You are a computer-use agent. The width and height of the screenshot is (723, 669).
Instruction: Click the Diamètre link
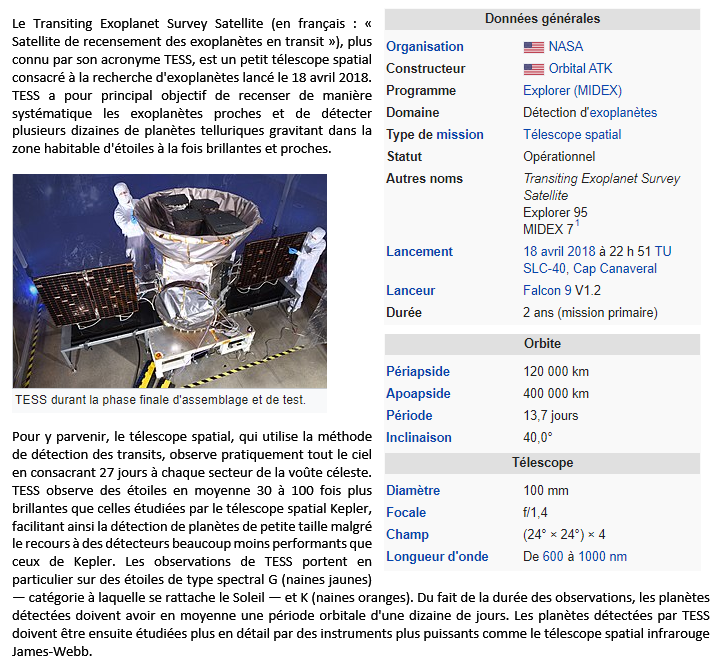coord(413,491)
